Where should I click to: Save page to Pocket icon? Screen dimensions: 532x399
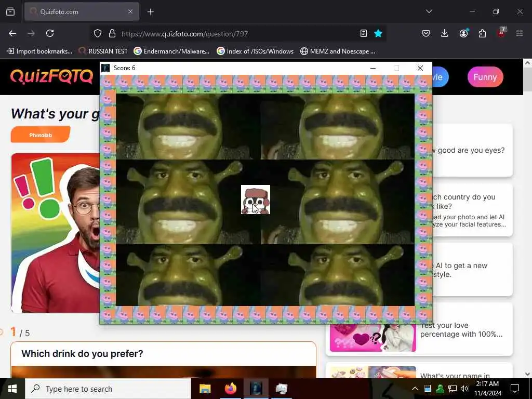coord(426,33)
